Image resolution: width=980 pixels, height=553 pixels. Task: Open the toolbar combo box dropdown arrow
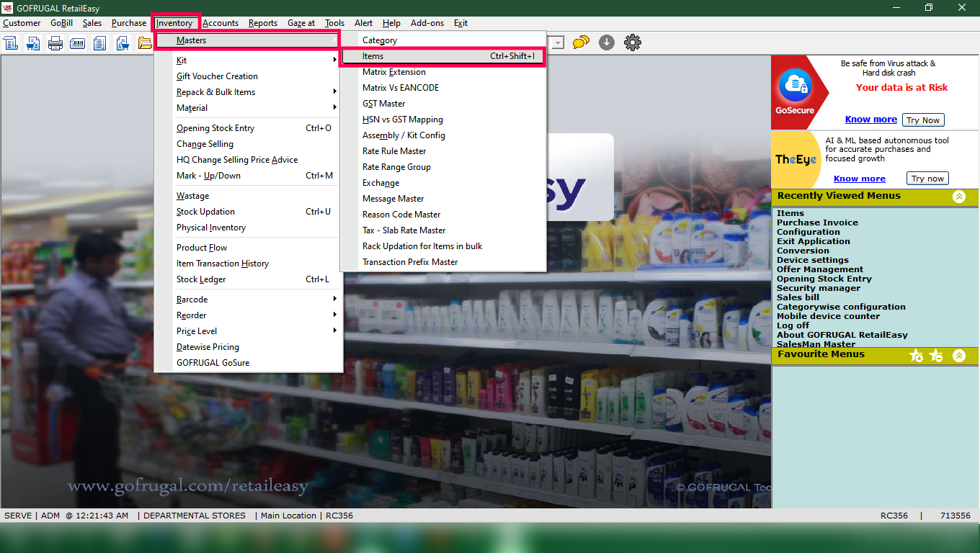(x=558, y=43)
